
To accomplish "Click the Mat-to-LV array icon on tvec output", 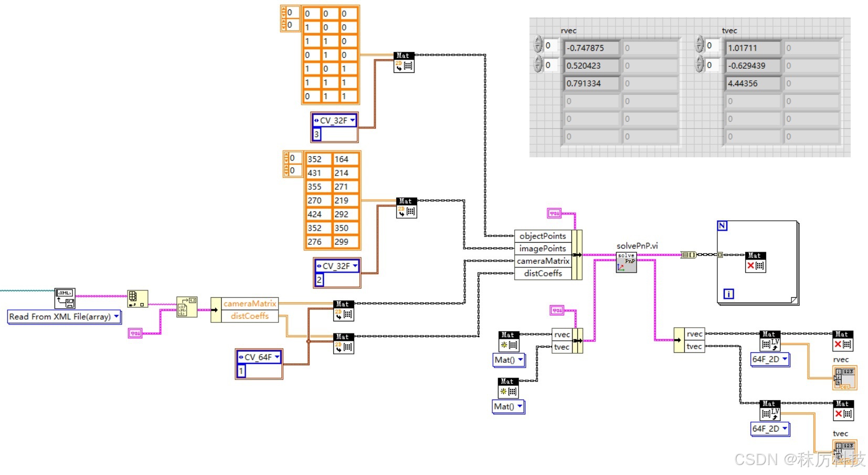I will click(x=770, y=411).
